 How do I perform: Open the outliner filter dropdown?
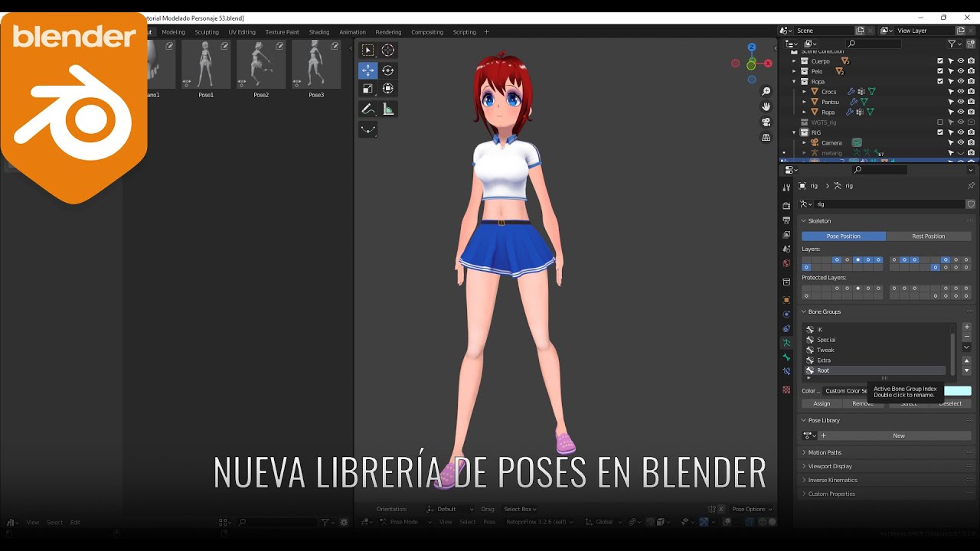[x=955, y=44]
